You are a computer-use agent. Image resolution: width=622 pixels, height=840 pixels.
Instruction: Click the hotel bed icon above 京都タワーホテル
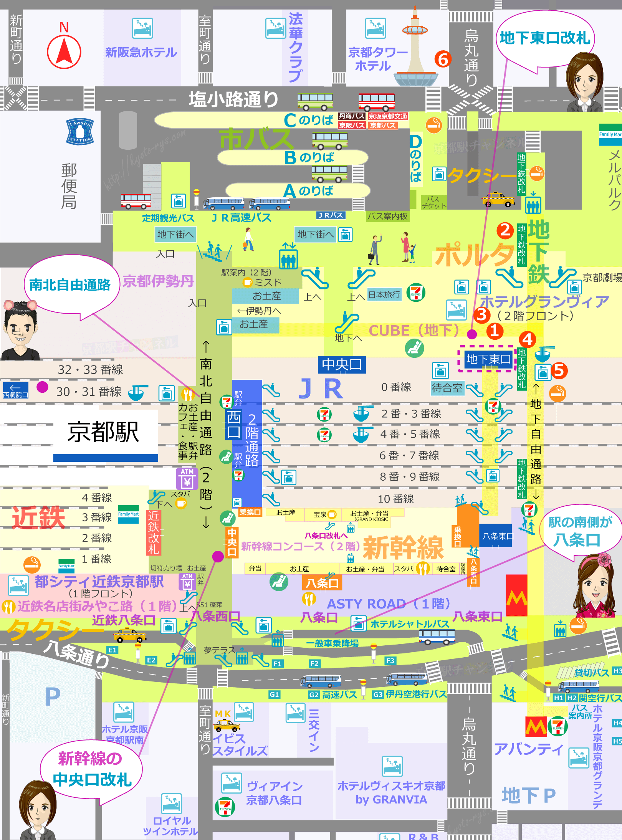(376, 28)
